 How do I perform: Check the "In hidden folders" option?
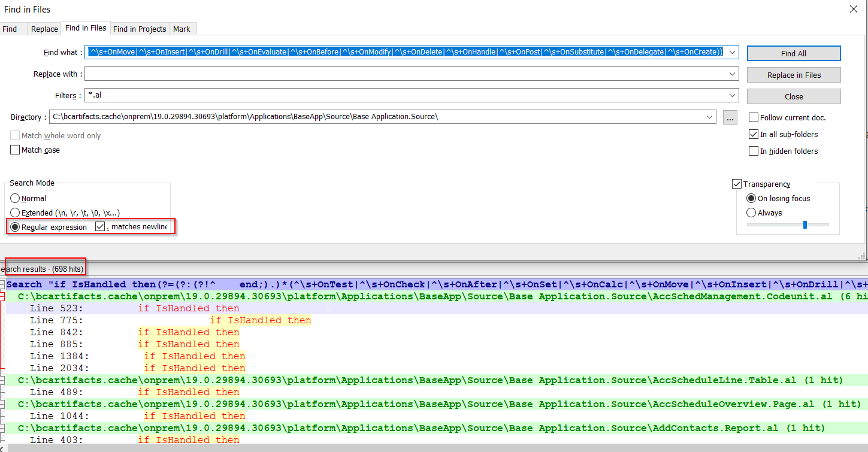754,151
